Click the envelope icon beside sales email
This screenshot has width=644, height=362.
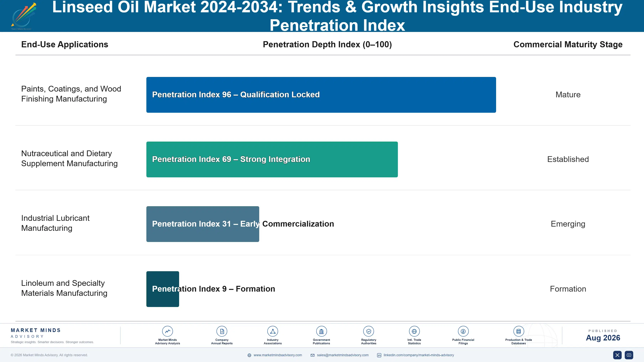[313, 355]
